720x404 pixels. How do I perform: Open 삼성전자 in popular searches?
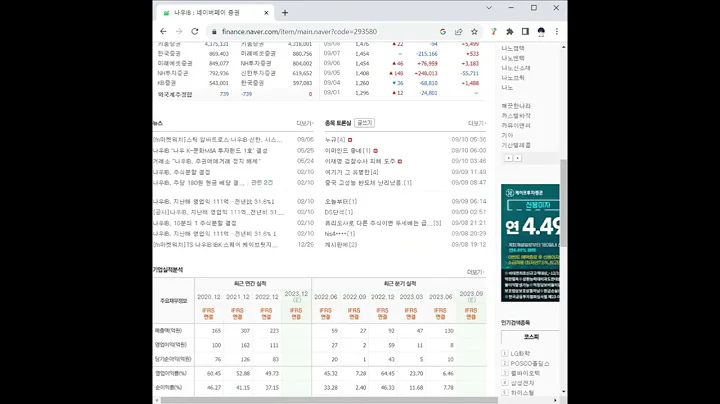[523, 383]
